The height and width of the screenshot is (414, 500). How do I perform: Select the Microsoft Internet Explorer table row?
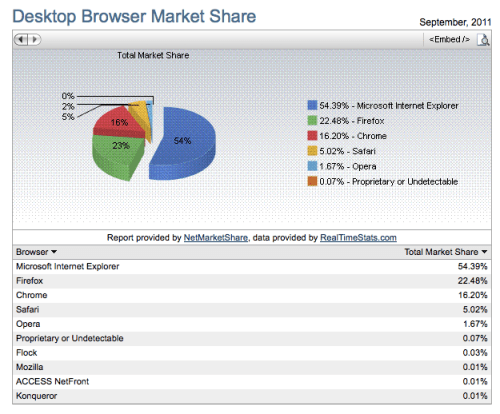pyautogui.click(x=252, y=267)
